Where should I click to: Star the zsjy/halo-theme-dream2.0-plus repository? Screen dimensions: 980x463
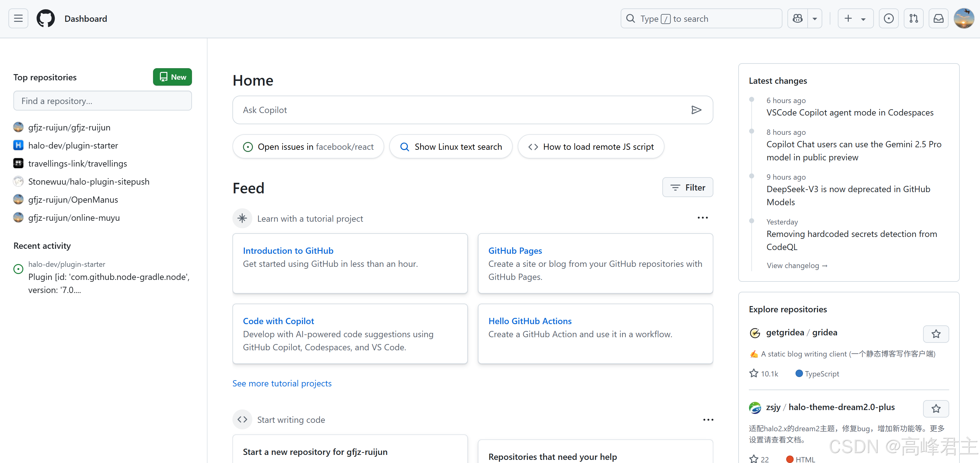(936, 409)
